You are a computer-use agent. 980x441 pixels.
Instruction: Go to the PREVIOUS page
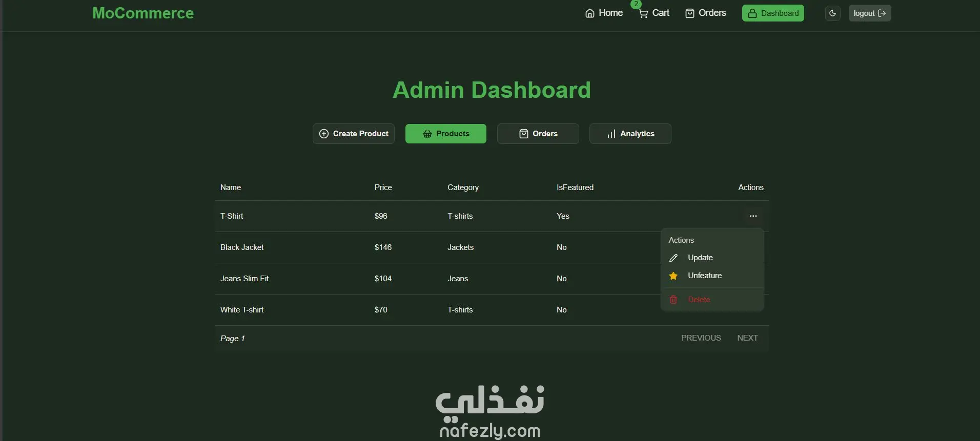tap(701, 338)
